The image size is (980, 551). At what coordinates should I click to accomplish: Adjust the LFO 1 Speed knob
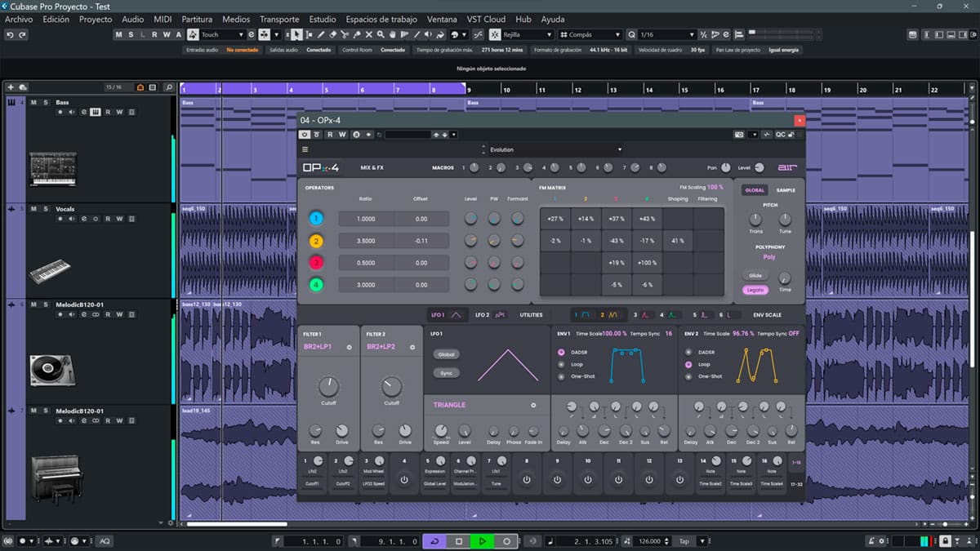[x=441, y=430]
